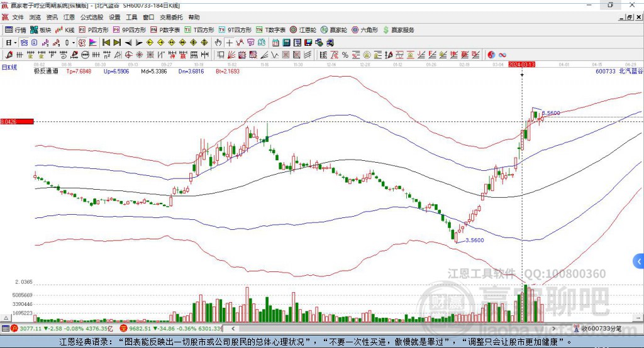Click the 3.5600 low price annotation

474,240
